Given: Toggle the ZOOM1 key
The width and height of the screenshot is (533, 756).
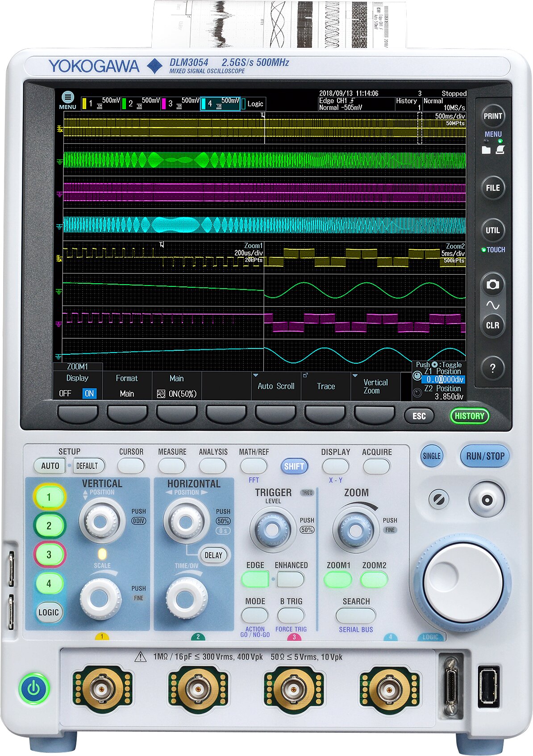Looking at the screenshot, I should 338,580.
